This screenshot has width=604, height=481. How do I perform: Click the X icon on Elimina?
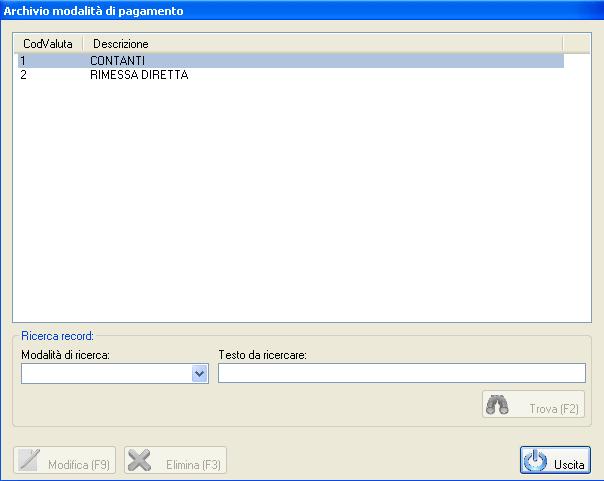pos(139,460)
